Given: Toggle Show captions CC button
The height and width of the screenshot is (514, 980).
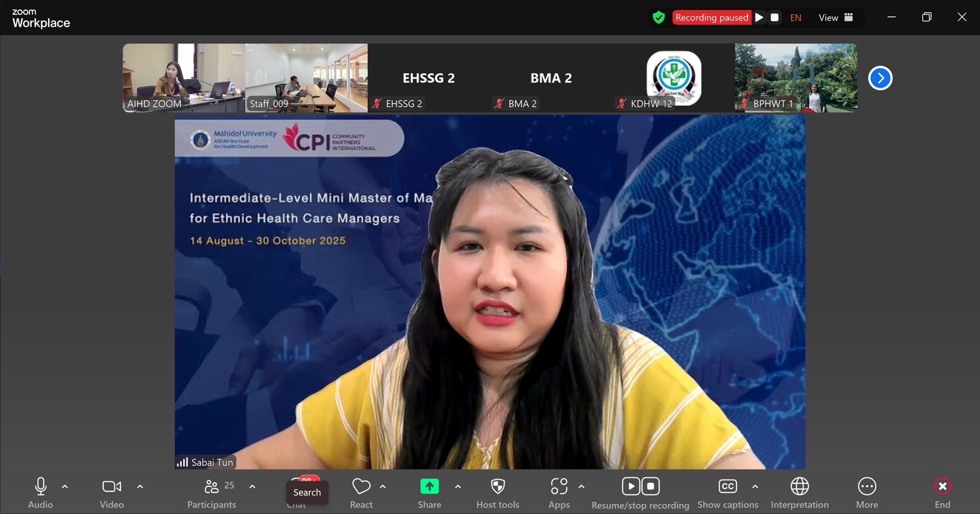Looking at the screenshot, I should (x=728, y=487).
